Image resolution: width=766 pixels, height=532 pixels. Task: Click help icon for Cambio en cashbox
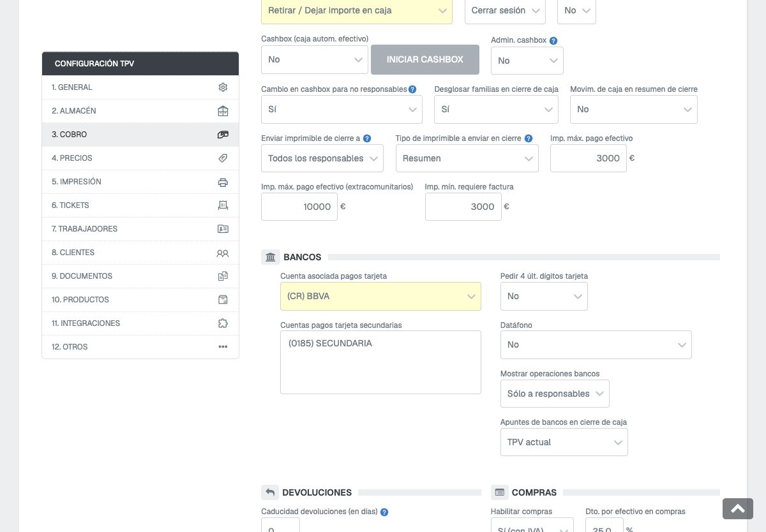pyautogui.click(x=412, y=89)
